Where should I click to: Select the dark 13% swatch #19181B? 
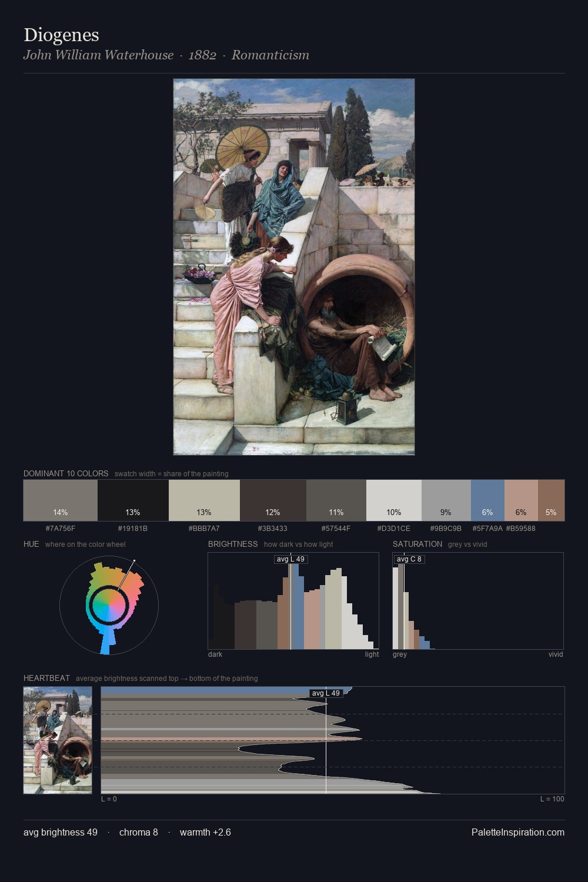tap(133, 500)
